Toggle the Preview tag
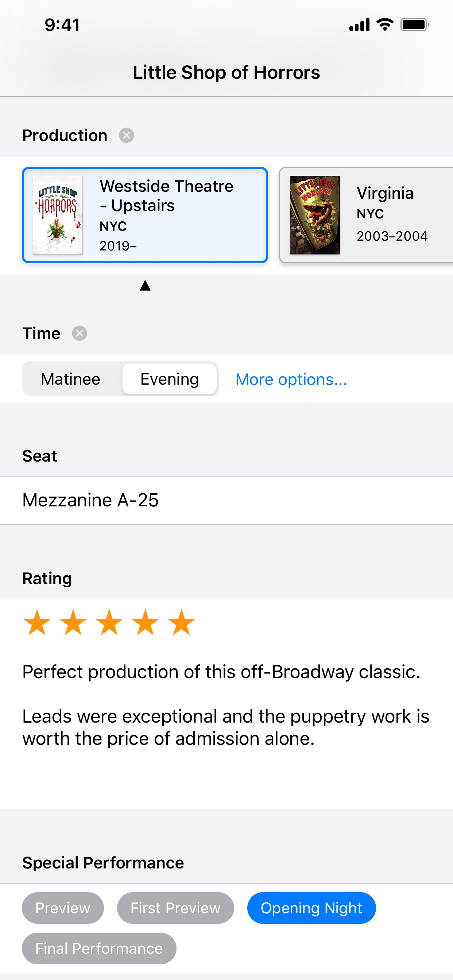Image resolution: width=453 pixels, height=980 pixels. (63, 908)
